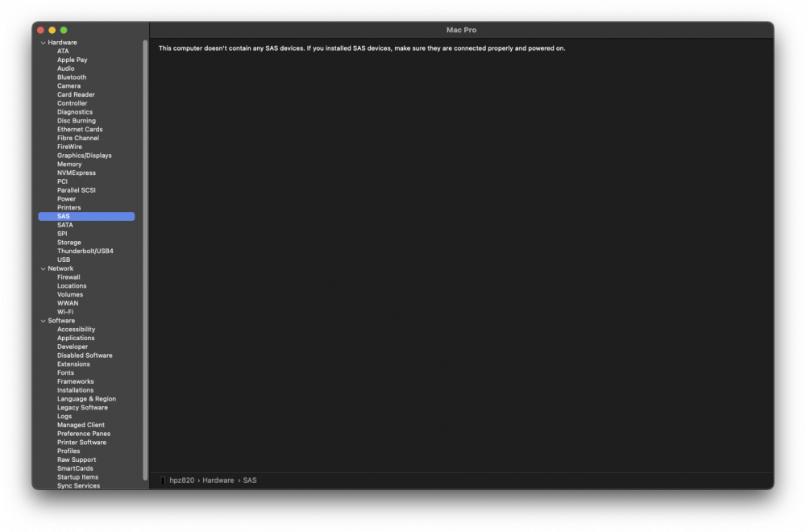The width and height of the screenshot is (806, 532).
Task: Show FireWire information
Action: click(69, 147)
